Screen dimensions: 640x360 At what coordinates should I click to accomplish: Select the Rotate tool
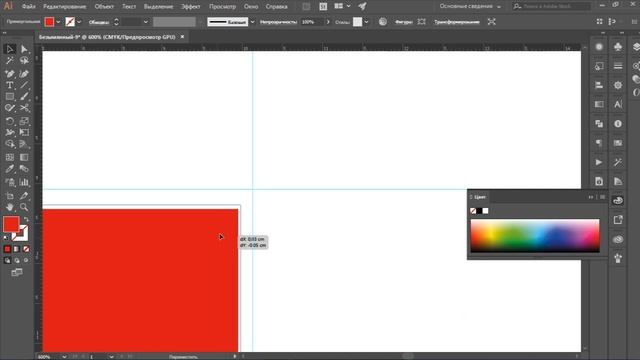point(10,121)
